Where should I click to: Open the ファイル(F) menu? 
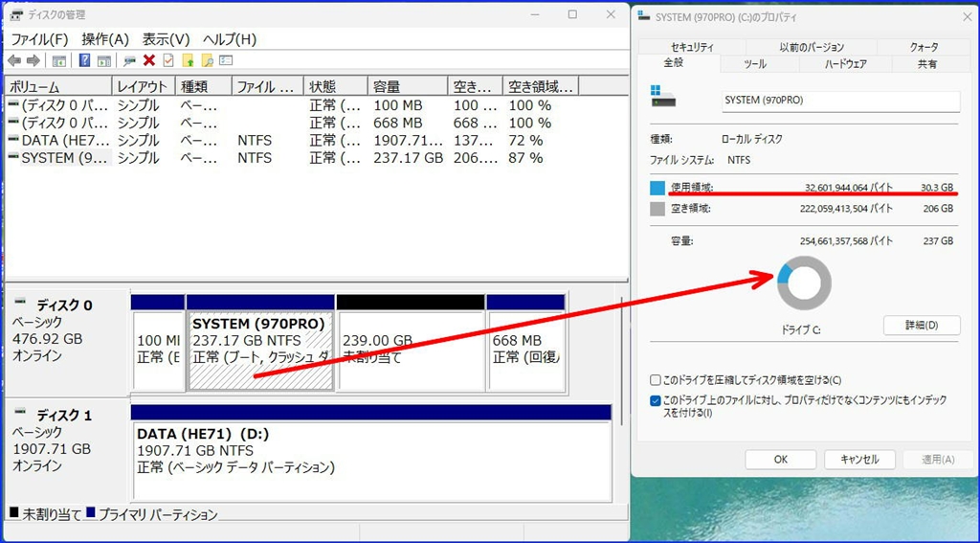coord(39,39)
